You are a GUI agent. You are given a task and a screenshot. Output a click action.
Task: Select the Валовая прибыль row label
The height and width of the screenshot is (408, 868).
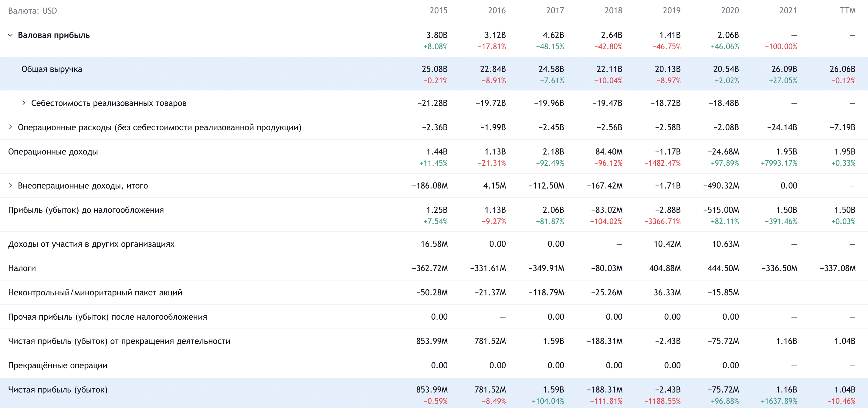tap(54, 35)
